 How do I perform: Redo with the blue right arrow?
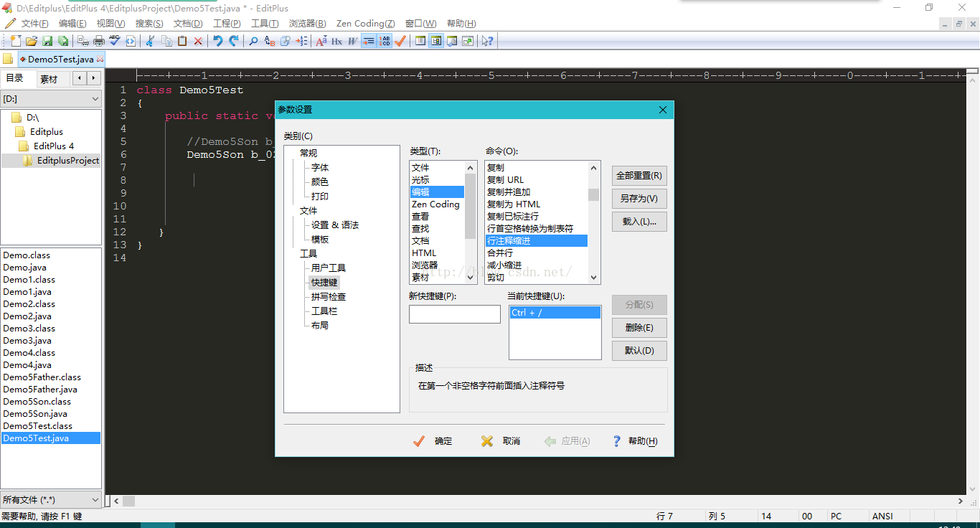tap(234, 41)
